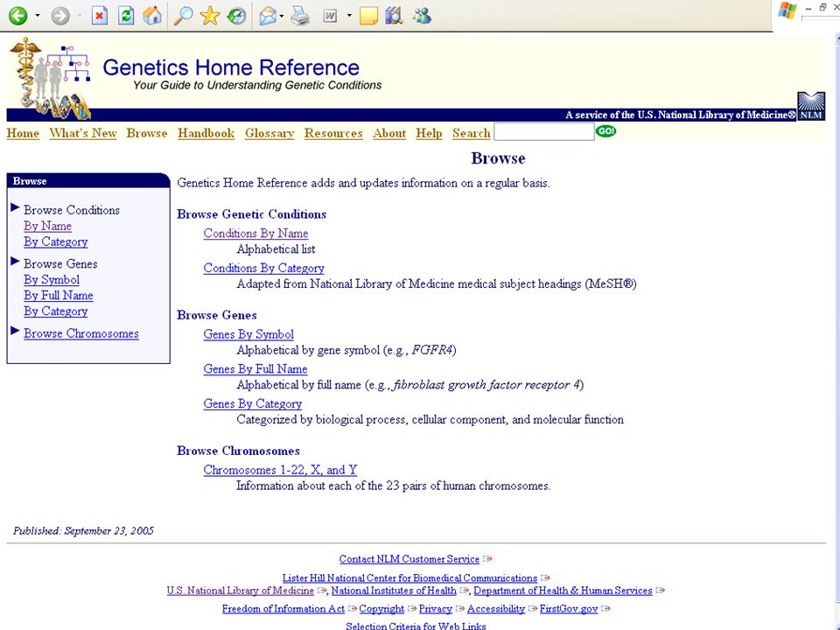This screenshot has height=630, width=840.
Task: Open the Accessibility footer link
Action: click(x=496, y=609)
